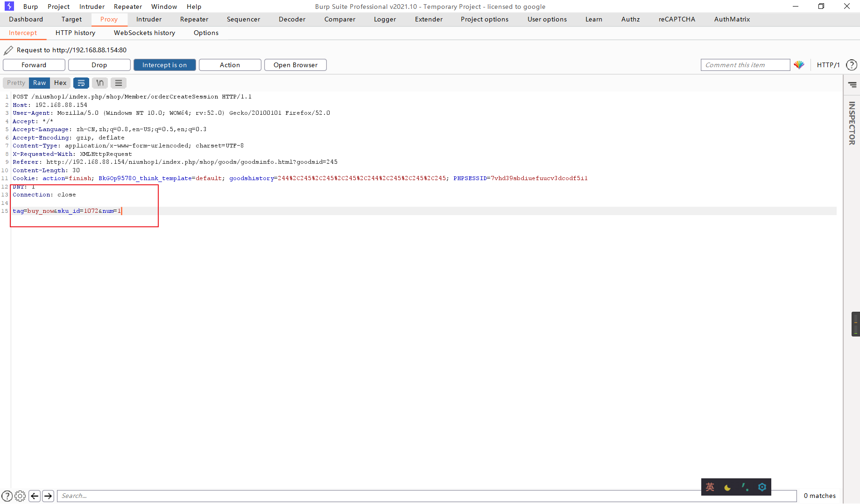
Task: Expand the Inspector panel icon
Action: 852,85
